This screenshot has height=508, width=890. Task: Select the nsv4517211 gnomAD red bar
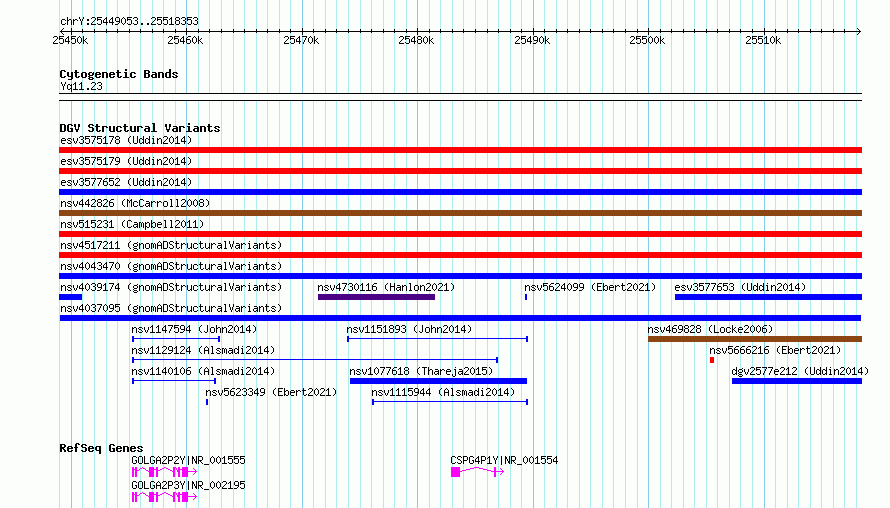460,255
